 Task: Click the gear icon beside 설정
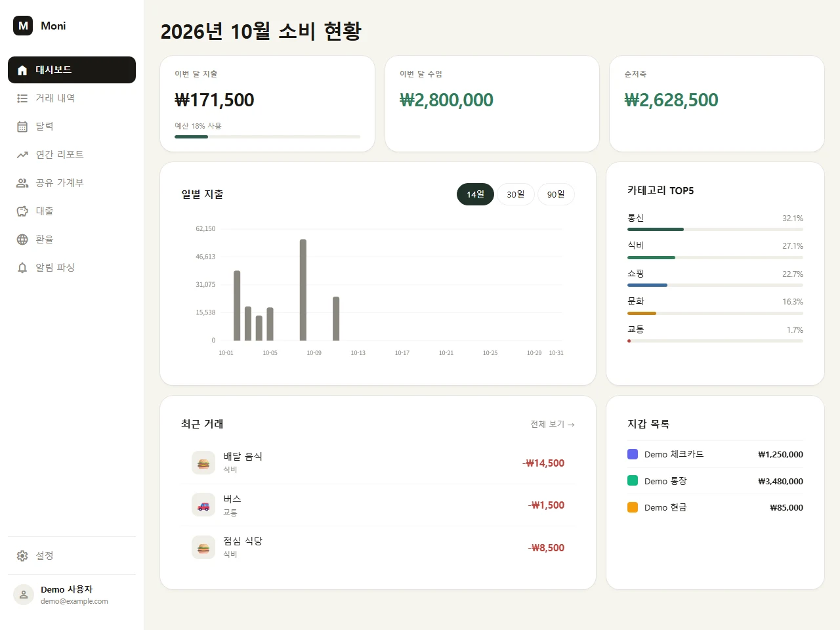click(22, 556)
